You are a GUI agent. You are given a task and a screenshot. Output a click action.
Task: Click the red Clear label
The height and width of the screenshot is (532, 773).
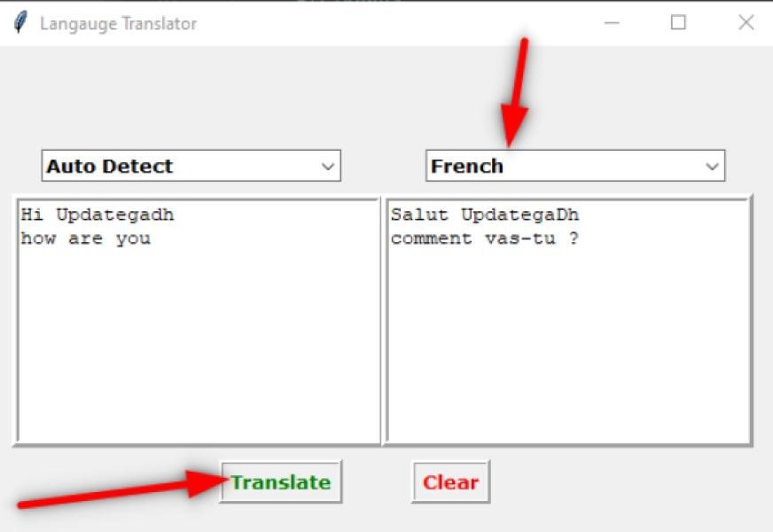[450, 481]
